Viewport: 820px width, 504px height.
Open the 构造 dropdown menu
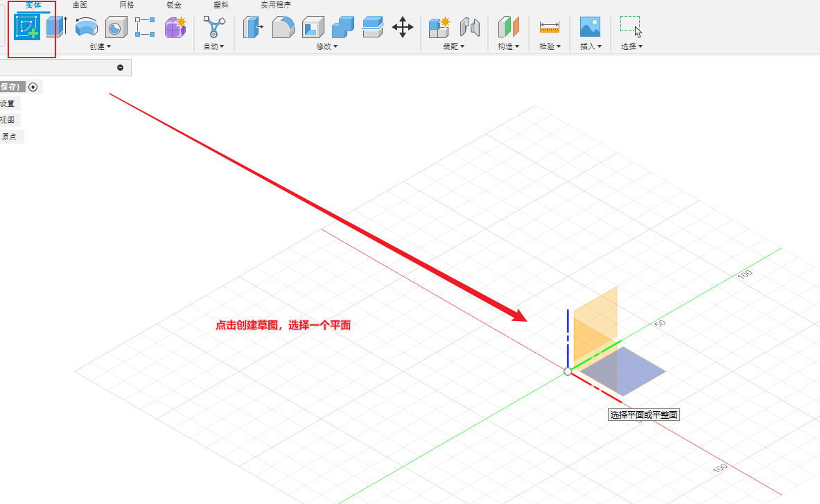pyautogui.click(x=508, y=46)
